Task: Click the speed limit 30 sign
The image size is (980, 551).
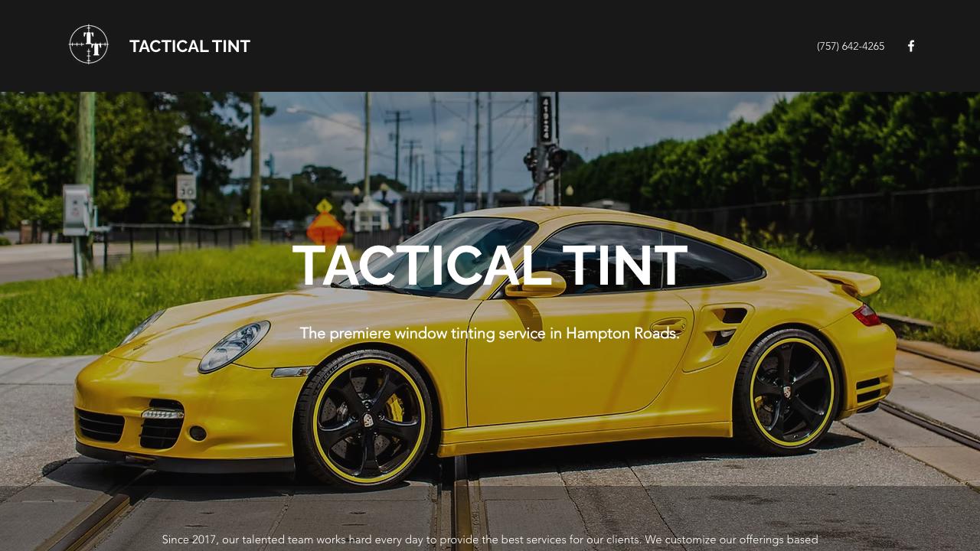Action: click(x=186, y=186)
